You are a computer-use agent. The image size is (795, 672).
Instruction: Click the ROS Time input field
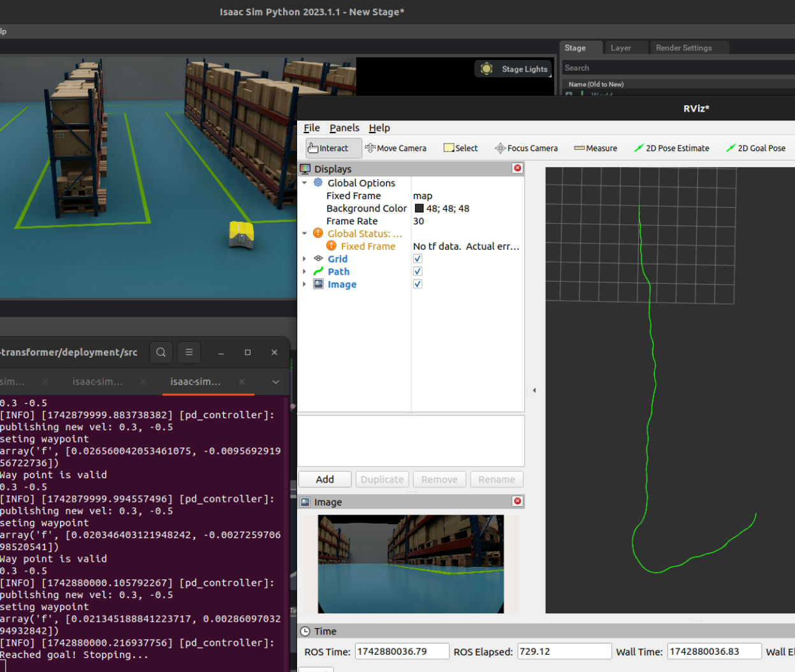coord(402,651)
